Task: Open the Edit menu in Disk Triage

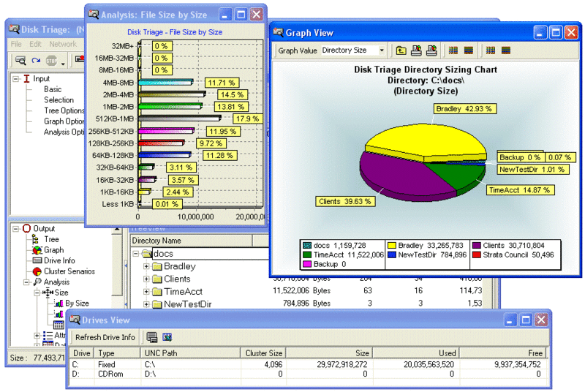Action: [x=35, y=44]
